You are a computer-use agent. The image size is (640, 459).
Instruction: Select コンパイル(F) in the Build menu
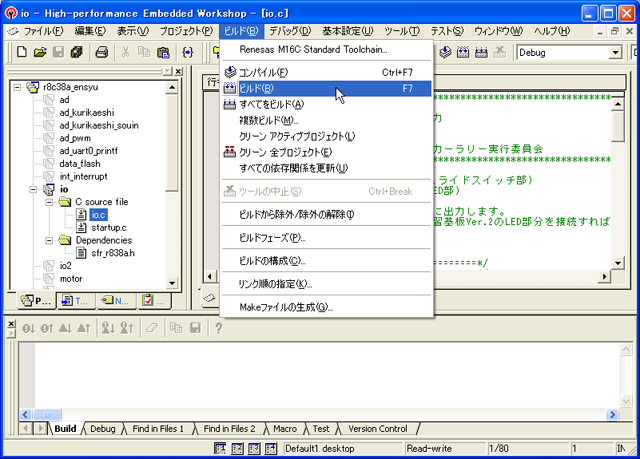tap(326, 72)
